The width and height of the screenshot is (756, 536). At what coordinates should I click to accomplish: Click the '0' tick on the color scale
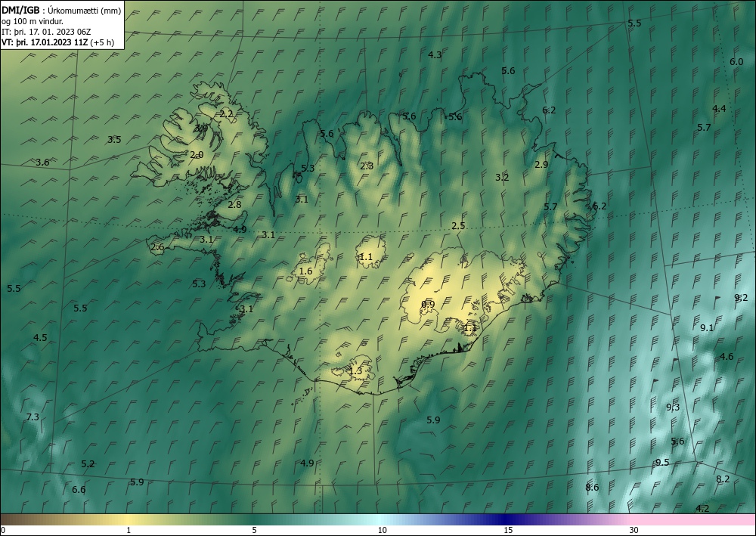(3, 530)
